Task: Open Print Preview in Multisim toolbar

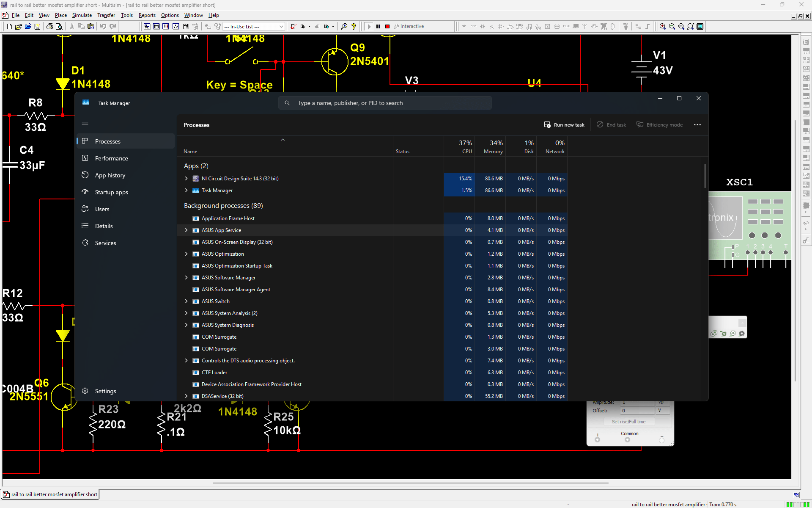Action: click(59, 26)
